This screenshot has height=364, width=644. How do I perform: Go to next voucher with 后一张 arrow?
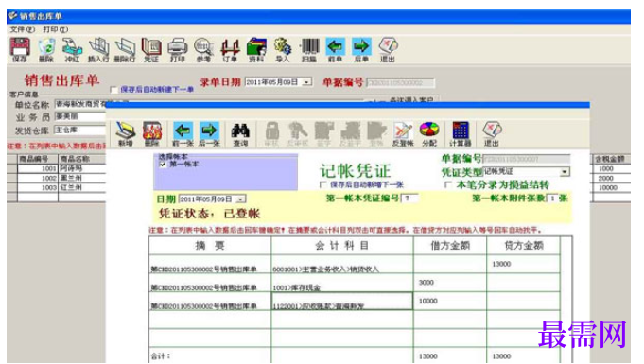[209, 134]
